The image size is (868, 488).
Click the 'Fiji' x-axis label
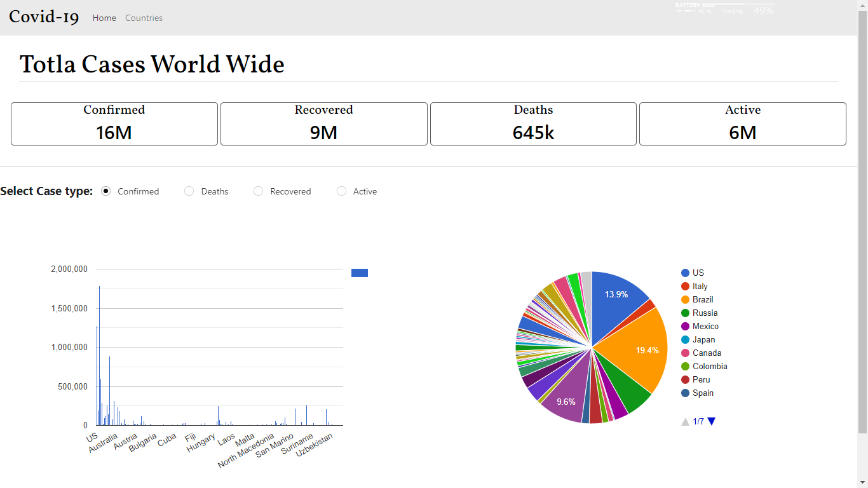pyautogui.click(x=191, y=437)
